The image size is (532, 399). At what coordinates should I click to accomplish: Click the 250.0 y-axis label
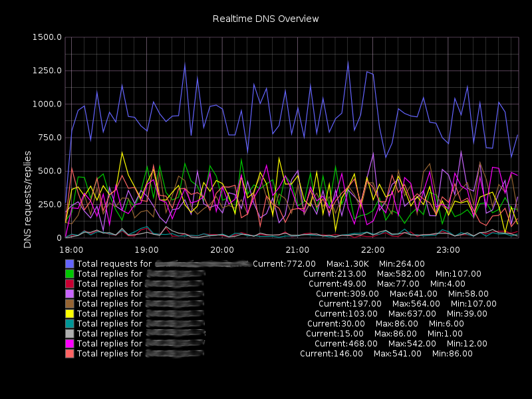(x=49, y=205)
